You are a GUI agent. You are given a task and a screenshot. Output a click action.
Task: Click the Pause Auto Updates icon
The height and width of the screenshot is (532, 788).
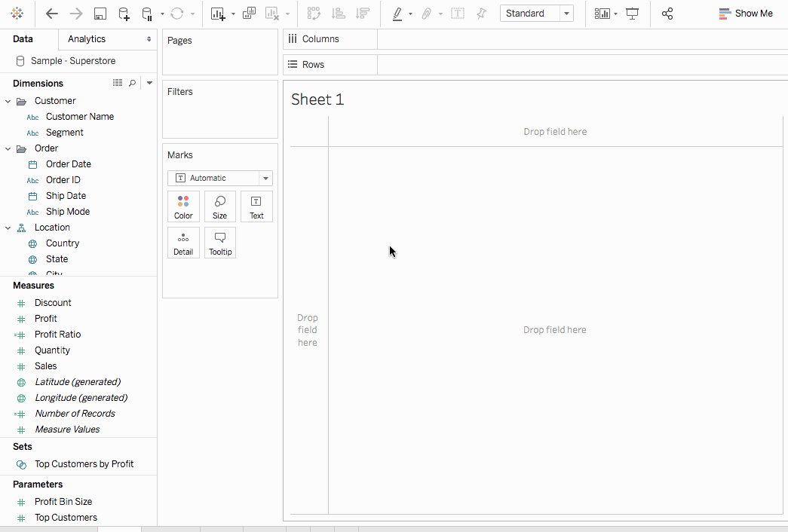coord(147,14)
